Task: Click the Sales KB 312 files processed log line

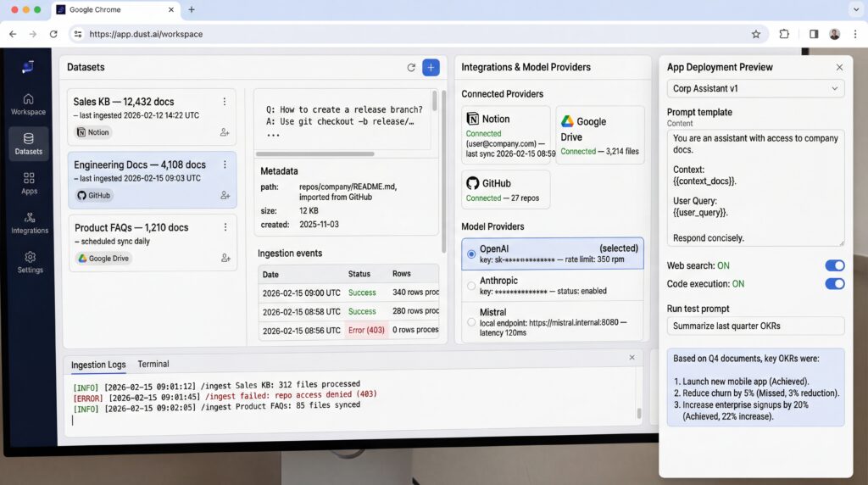Action: coord(216,385)
